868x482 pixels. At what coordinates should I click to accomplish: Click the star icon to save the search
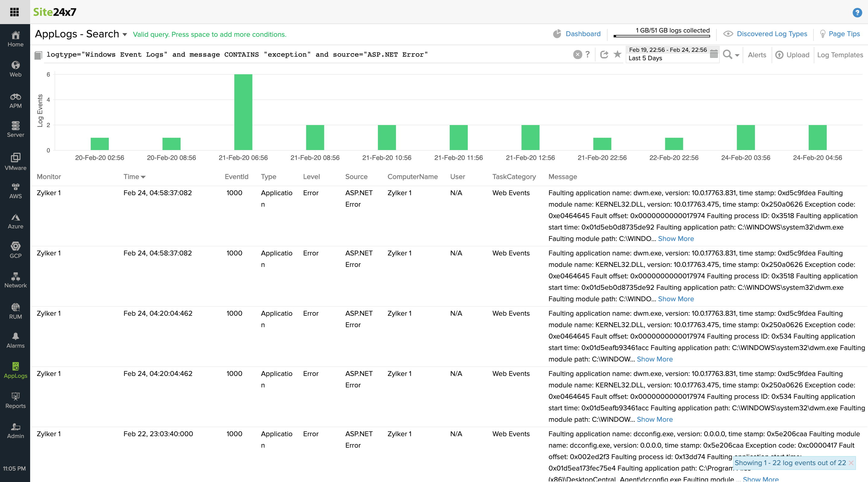pos(617,54)
